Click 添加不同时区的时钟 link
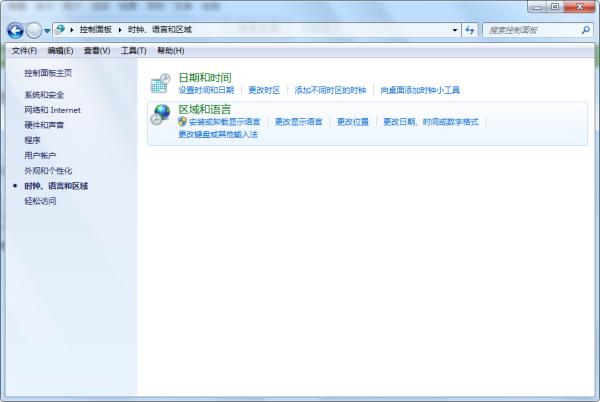Screen dimensions: 600x402 (x=330, y=90)
